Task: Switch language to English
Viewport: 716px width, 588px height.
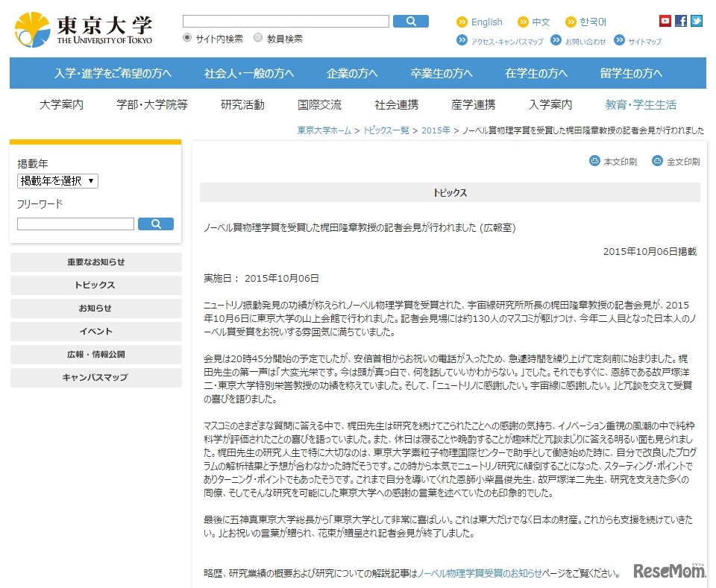Action: [486, 22]
